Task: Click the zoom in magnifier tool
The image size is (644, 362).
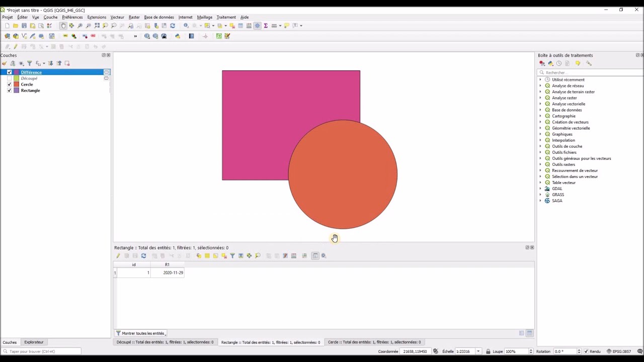Action: [80, 26]
